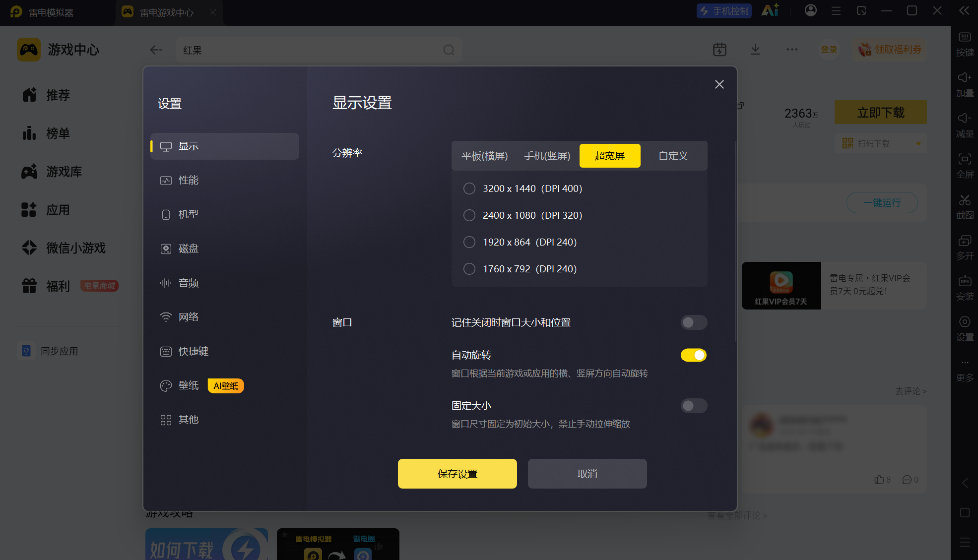Click the 更多 more options icon
The height and width of the screenshot is (560, 978).
pos(965,363)
